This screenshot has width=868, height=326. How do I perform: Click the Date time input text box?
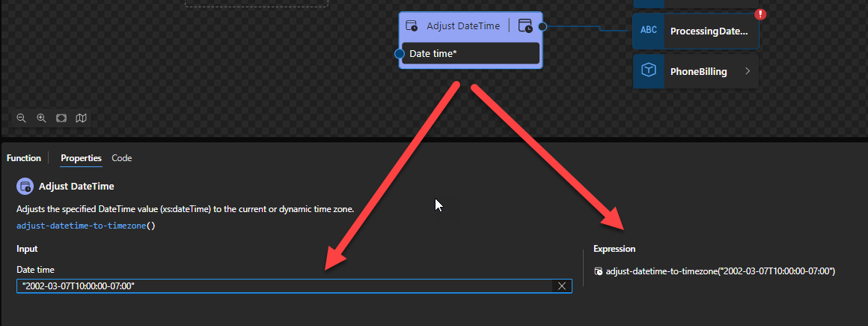click(x=284, y=286)
